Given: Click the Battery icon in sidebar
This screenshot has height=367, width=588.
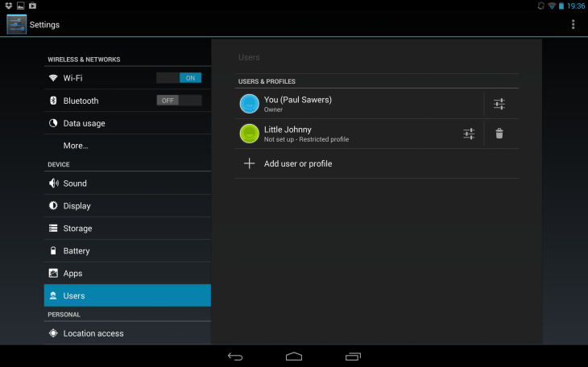Looking at the screenshot, I should (x=53, y=250).
